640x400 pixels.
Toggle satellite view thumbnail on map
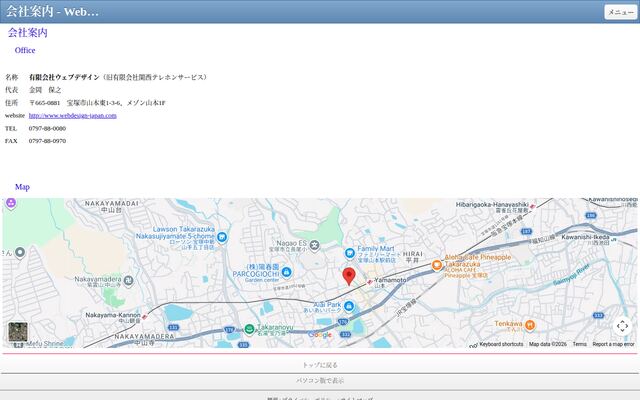(x=18, y=332)
